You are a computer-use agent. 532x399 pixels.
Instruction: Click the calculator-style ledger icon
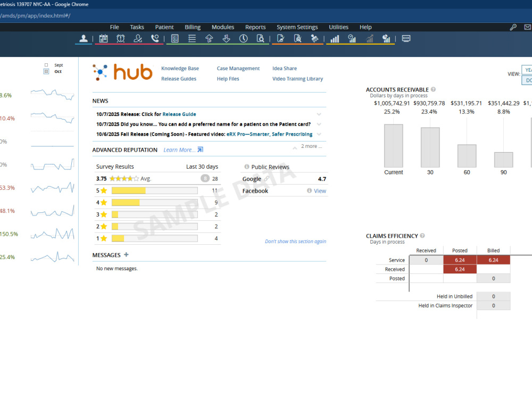(174, 39)
